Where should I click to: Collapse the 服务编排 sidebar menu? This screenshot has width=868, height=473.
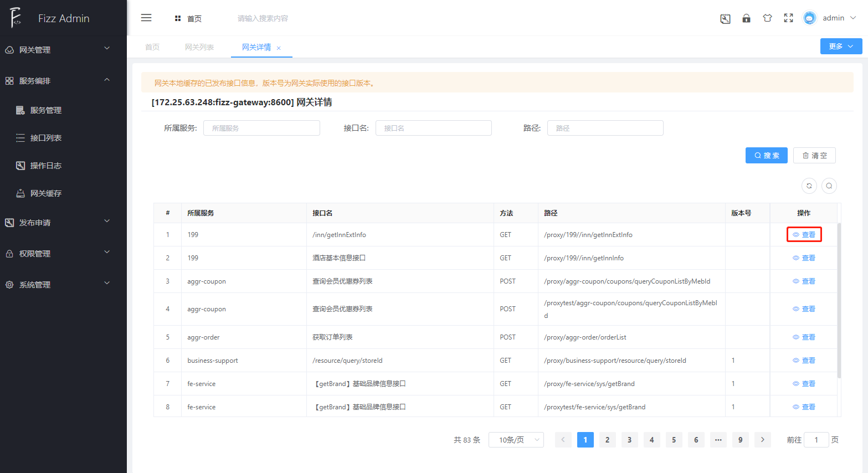click(x=63, y=80)
